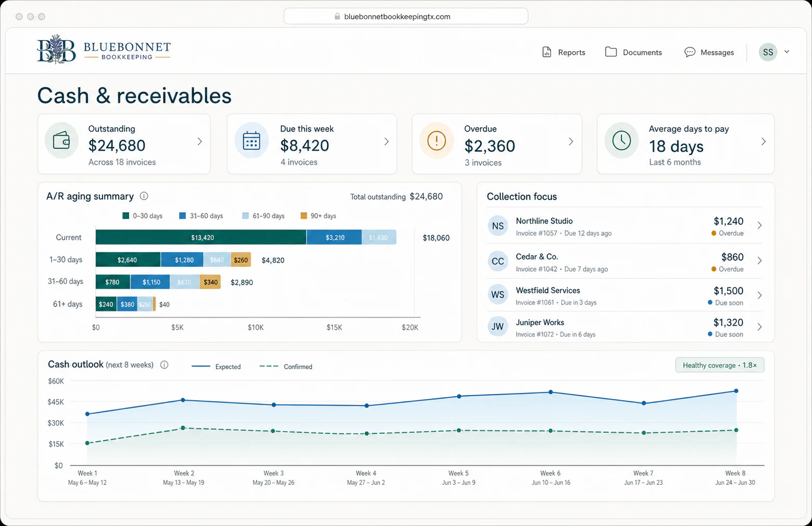Click the Week 6 point on Expected line
This screenshot has width=812, height=526.
tap(551, 392)
